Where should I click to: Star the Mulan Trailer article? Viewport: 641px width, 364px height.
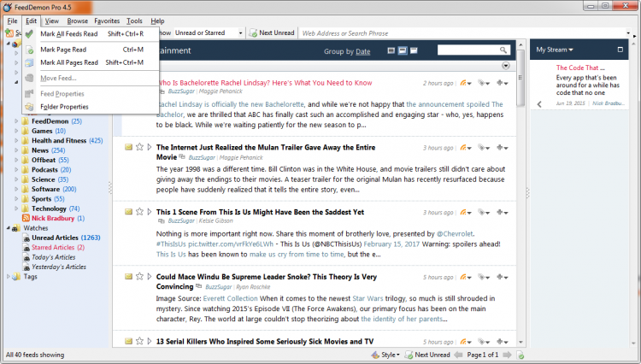click(139, 147)
